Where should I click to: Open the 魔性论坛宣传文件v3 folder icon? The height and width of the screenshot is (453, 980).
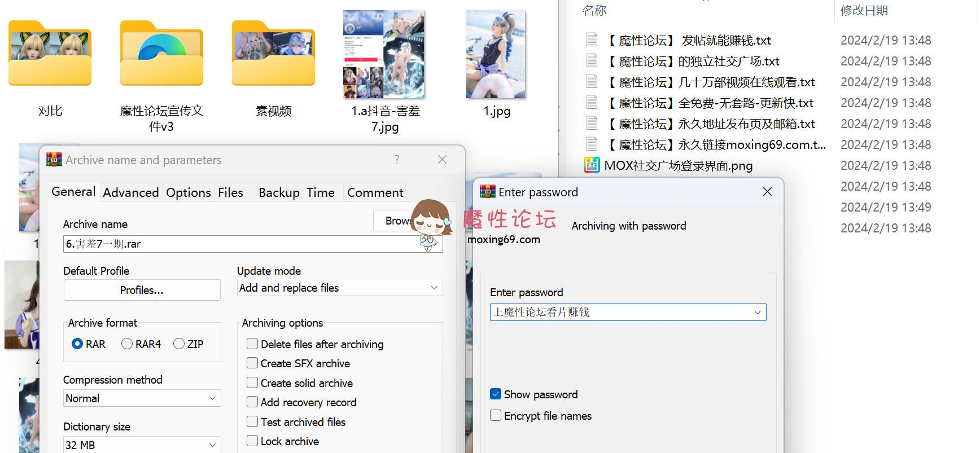[x=161, y=53]
